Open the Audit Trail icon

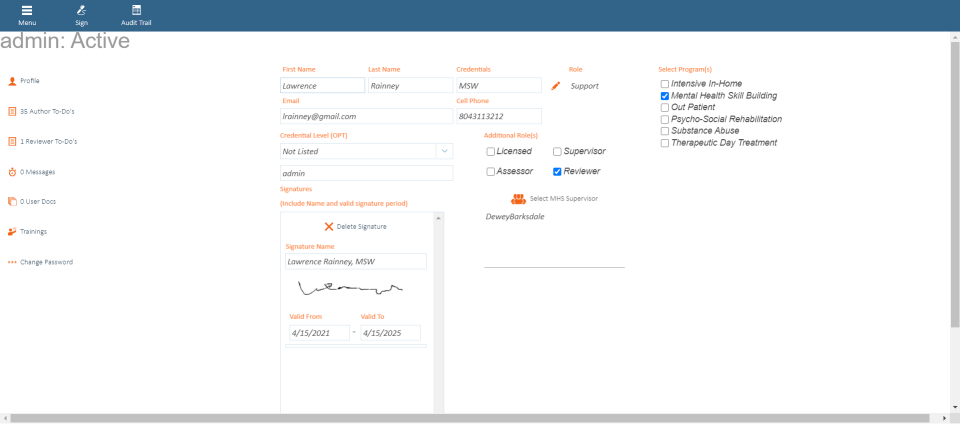point(136,10)
